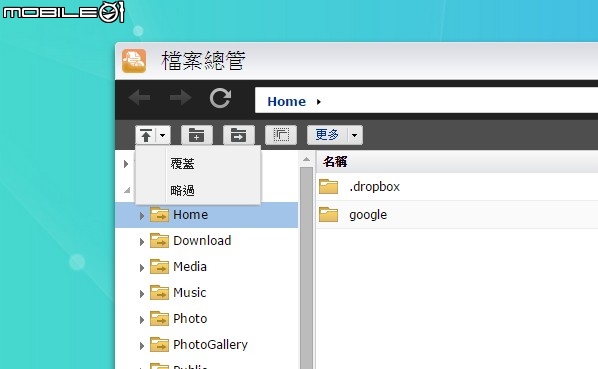This screenshot has height=369, width=598.
Task: Click the File Manager app icon
Action: click(x=134, y=61)
